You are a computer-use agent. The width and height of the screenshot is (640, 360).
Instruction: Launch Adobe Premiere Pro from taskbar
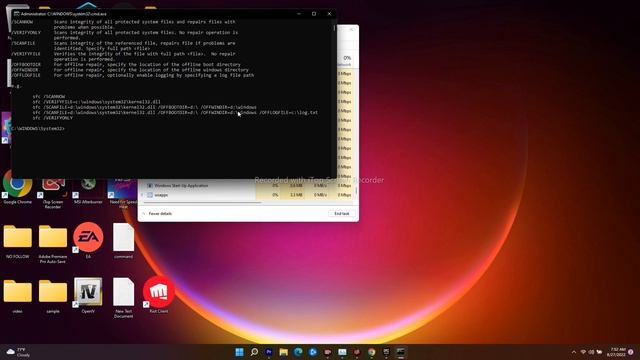tap(269, 352)
